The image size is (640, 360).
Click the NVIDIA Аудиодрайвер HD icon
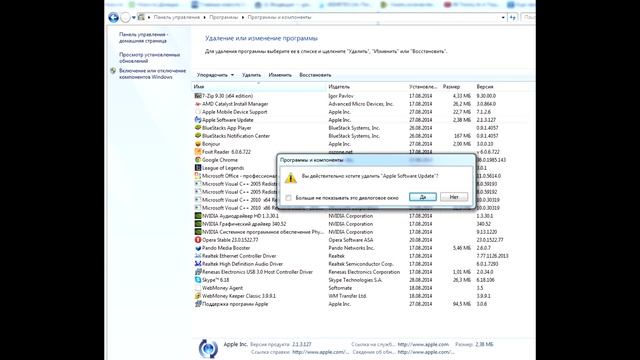[198, 216]
